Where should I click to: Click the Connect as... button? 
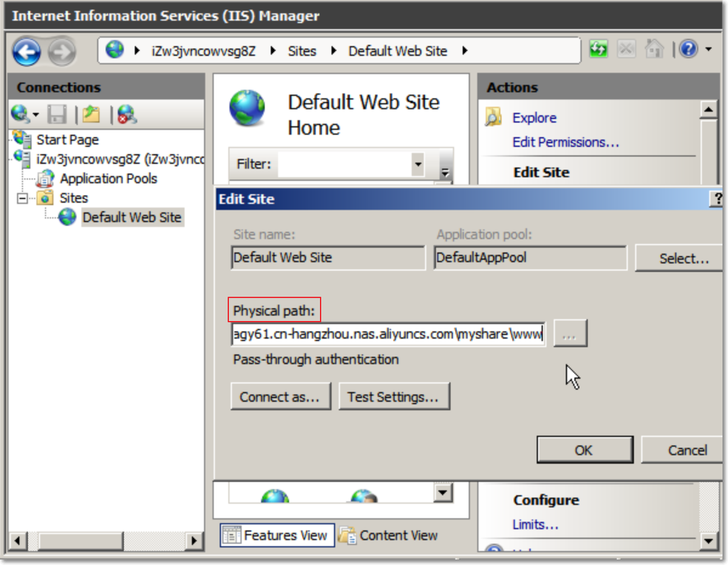pyautogui.click(x=280, y=397)
